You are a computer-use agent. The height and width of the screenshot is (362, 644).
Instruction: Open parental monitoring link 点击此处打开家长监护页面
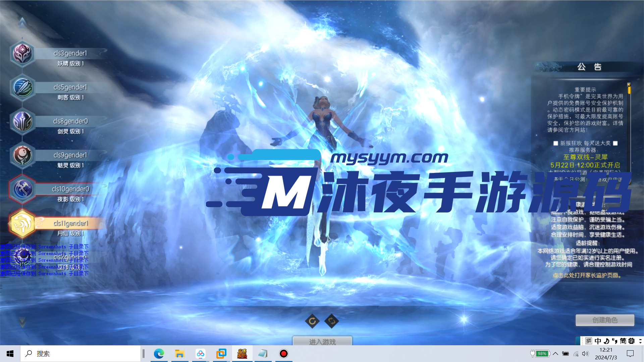587,275
